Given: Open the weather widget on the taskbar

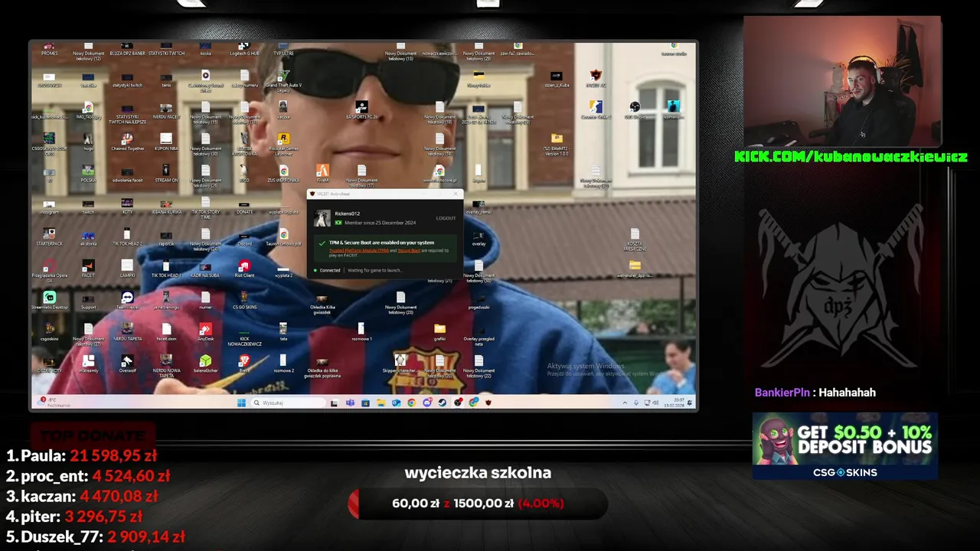Looking at the screenshot, I should [54, 403].
